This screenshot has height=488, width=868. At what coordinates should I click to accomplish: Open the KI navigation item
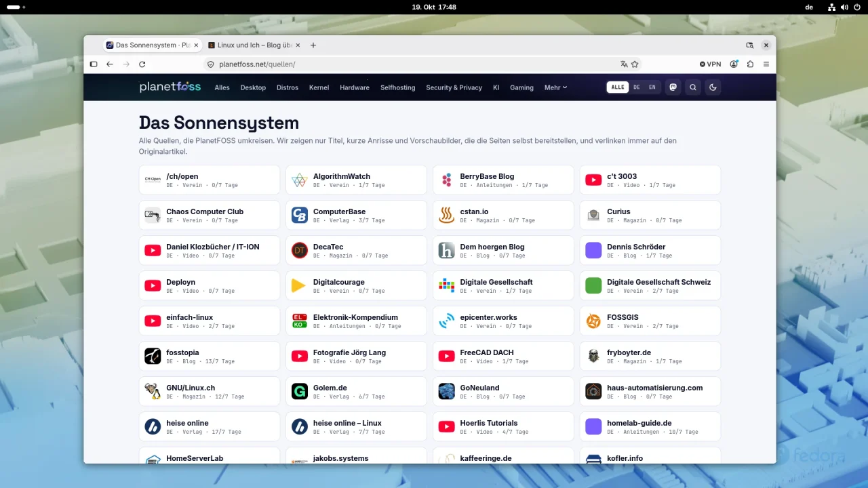click(x=496, y=87)
